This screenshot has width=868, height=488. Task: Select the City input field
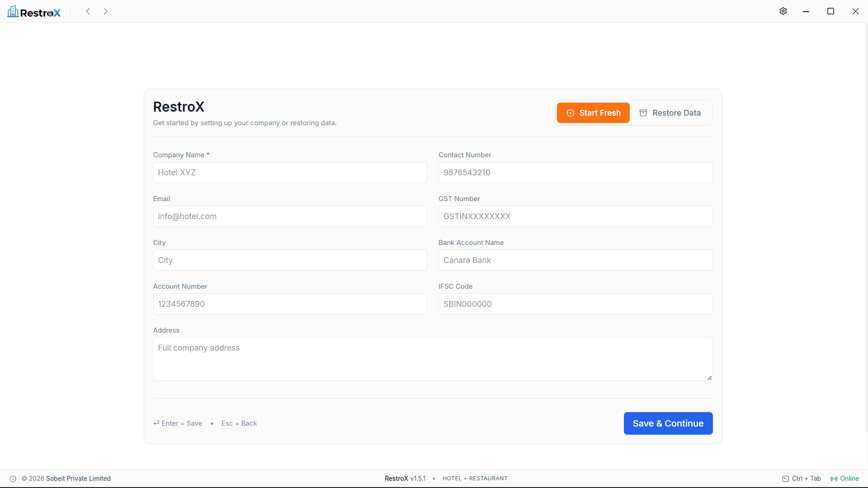tap(290, 260)
